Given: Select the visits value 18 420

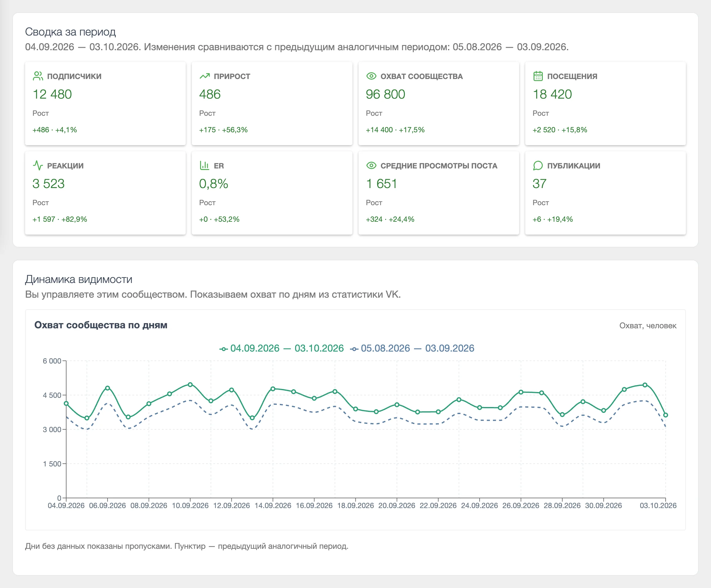Looking at the screenshot, I should pos(552,94).
